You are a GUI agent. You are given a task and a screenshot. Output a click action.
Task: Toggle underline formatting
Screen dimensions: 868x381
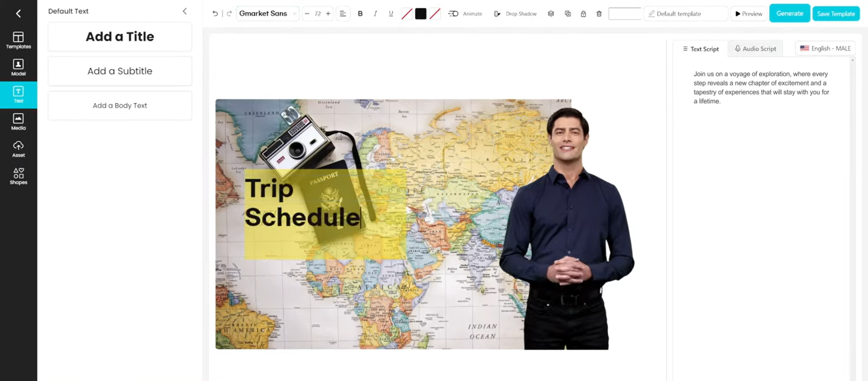pos(391,14)
